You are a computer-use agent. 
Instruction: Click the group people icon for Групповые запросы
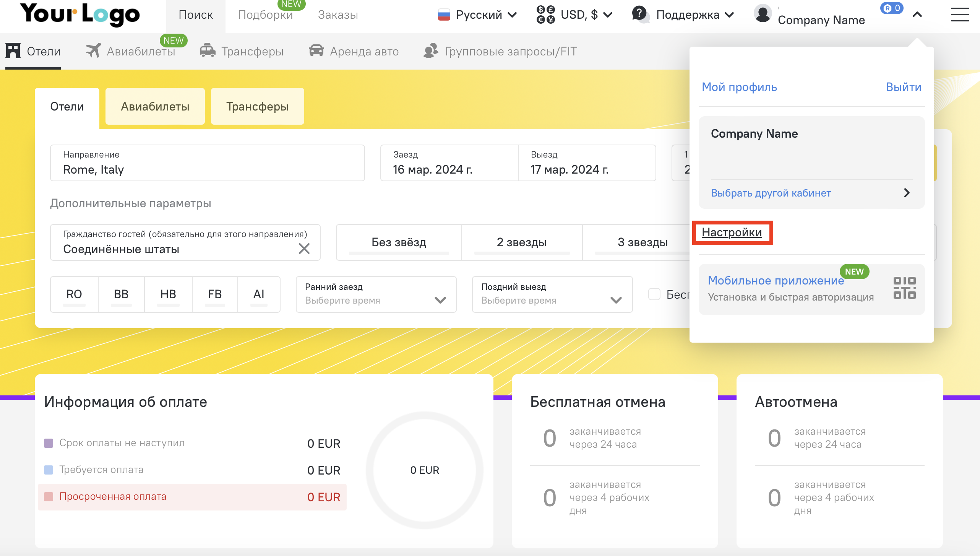[x=431, y=51]
